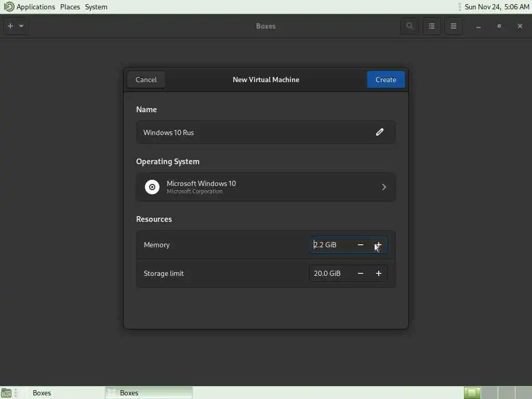The height and width of the screenshot is (399, 532).
Task: Click the Microsoft Windows 10 disc icon
Action: pos(152,187)
